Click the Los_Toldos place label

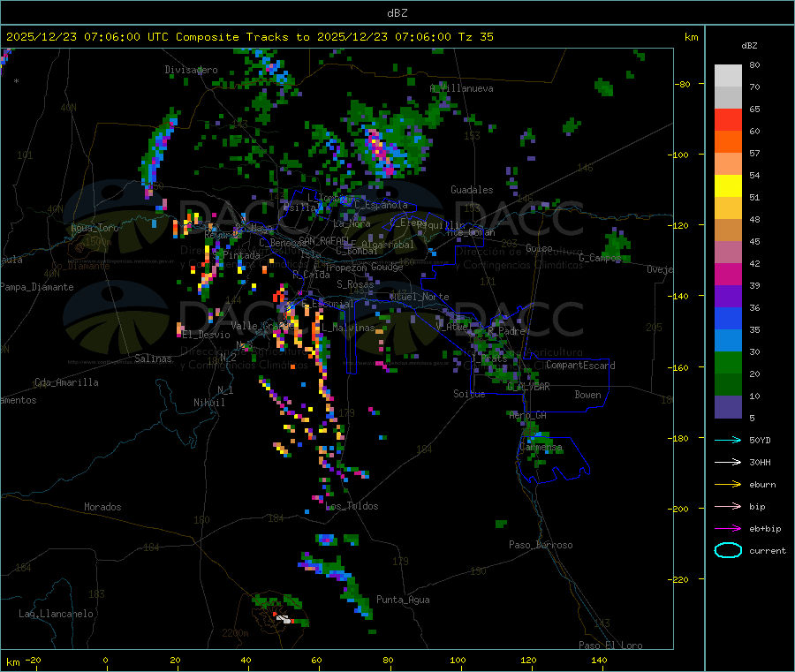click(x=352, y=506)
